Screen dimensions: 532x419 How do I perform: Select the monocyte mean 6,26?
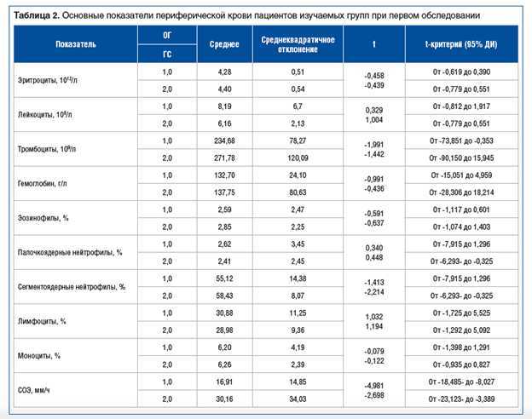pos(224,365)
